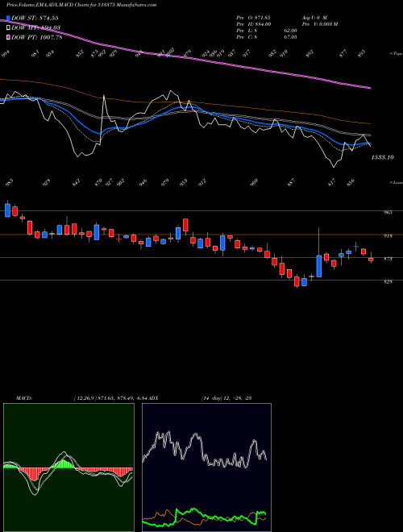The image size is (403, 532).
Task: Click the ADX 14 day header text
Action: [226, 397]
